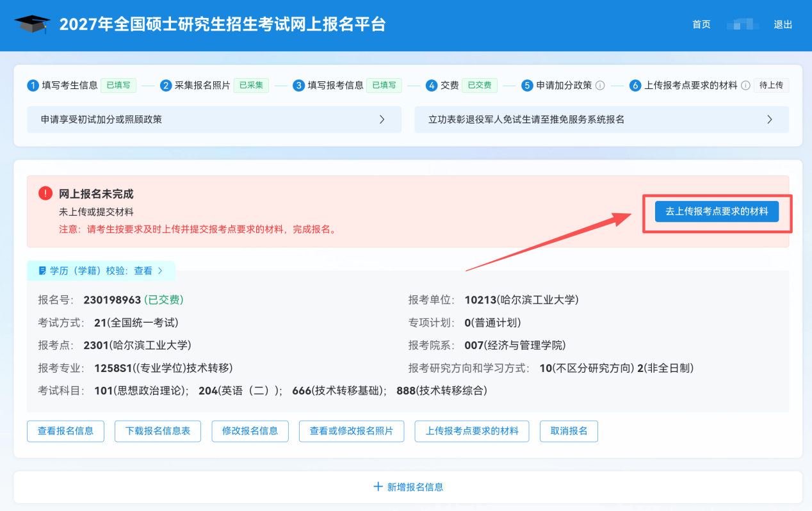Click the 网上报名未完成 heading text
The width and height of the screenshot is (812, 511).
pyautogui.click(x=96, y=194)
